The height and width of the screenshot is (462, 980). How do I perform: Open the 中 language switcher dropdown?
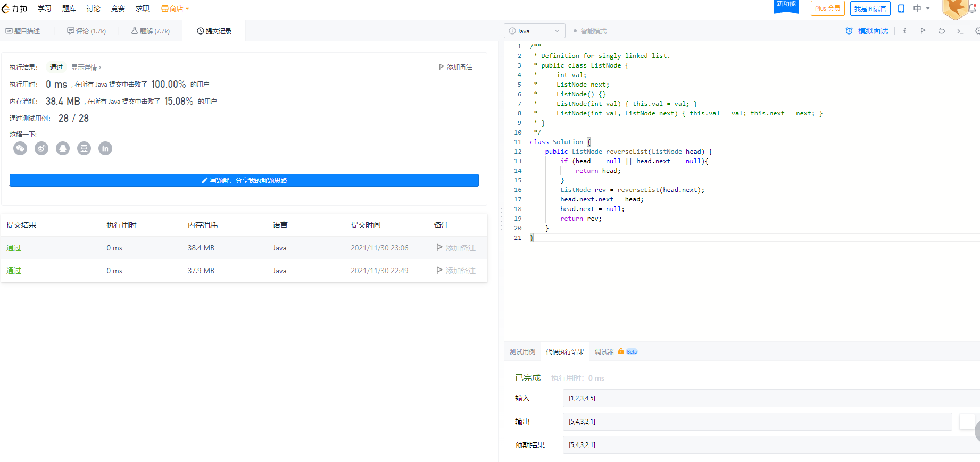pos(921,9)
